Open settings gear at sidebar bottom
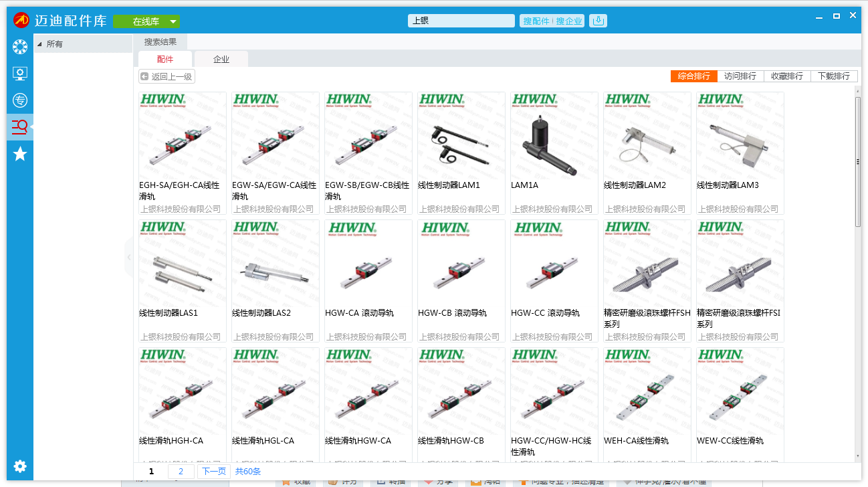 20,466
